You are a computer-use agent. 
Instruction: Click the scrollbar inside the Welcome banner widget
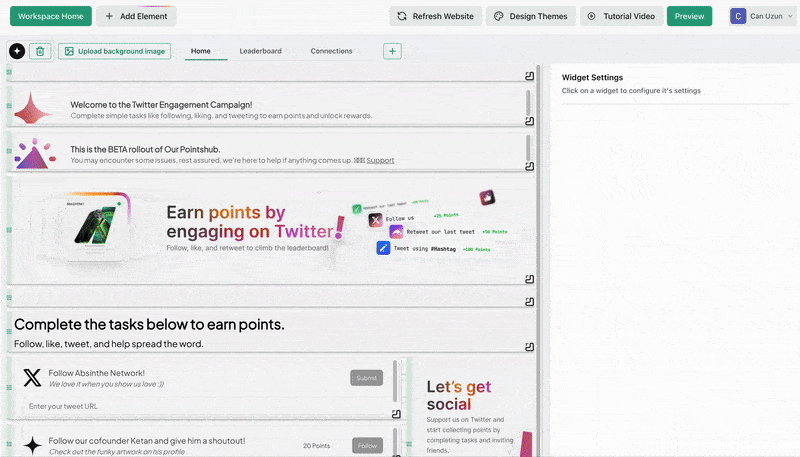click(528, 103)
